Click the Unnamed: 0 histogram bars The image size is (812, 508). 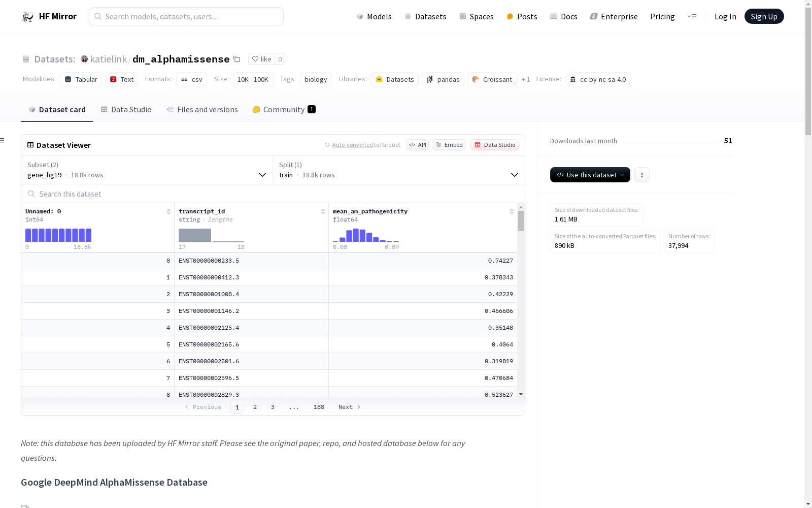[x=58, y=235]
